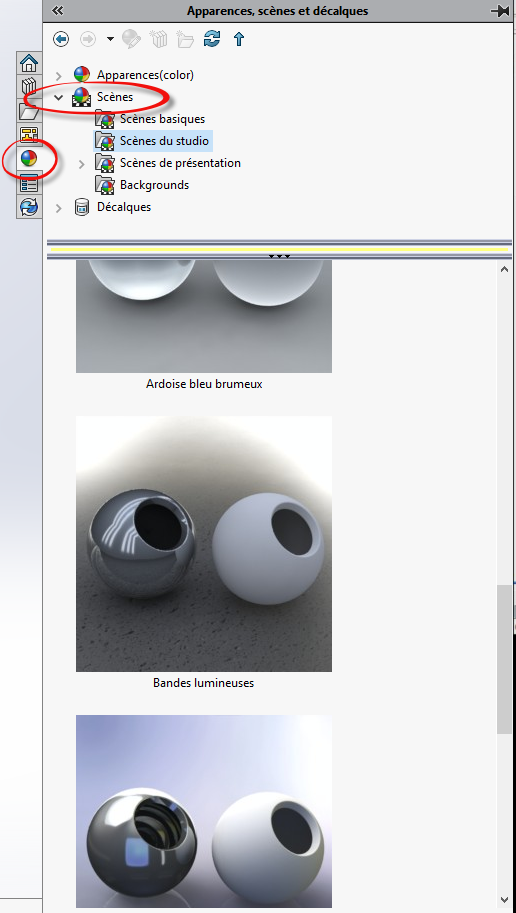Open the navigation history dropdown arrow
516x913 pixels.
tap(111, 39)
